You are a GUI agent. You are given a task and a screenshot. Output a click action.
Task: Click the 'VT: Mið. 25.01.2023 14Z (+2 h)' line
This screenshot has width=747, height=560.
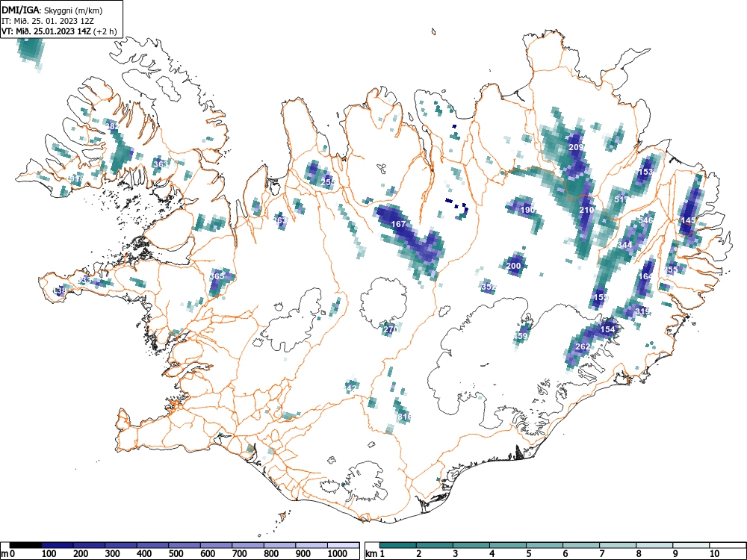pos(58,31)
